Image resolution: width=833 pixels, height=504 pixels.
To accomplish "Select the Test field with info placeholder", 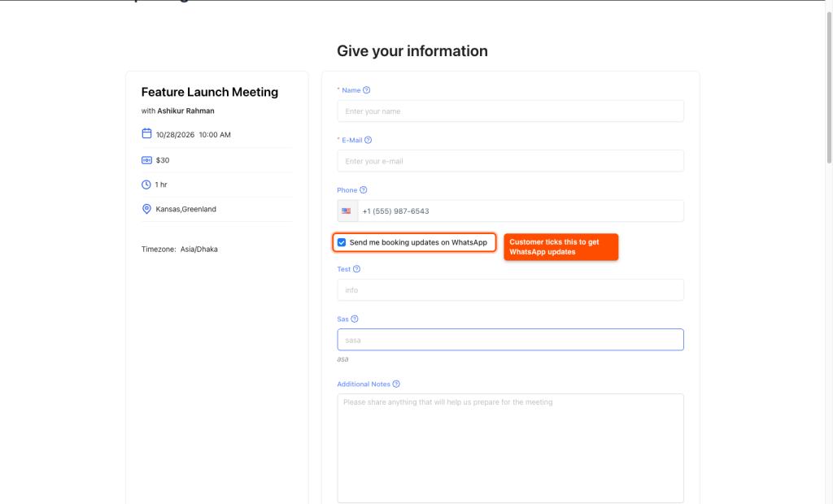I will pyautogui.click(x=511, y=290).
